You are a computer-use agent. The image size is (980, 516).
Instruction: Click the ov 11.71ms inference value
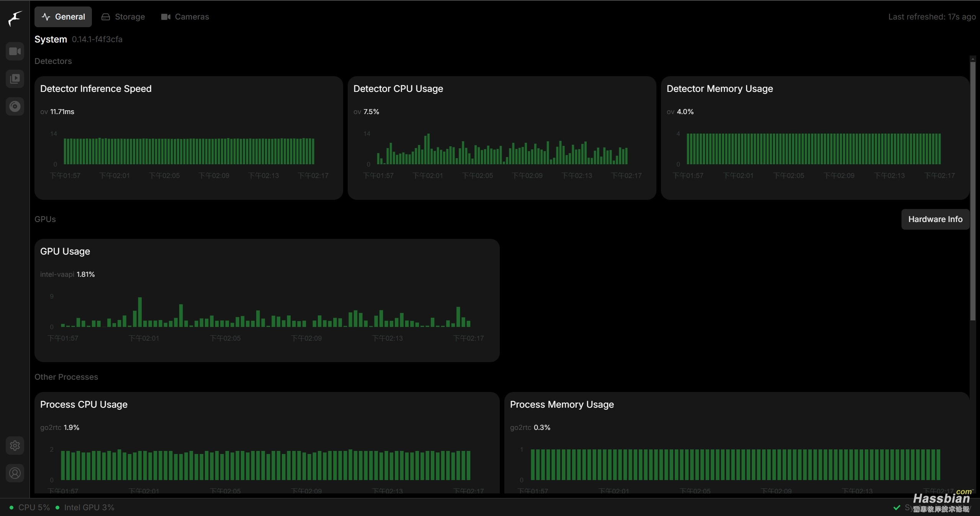tap(57, 112)
